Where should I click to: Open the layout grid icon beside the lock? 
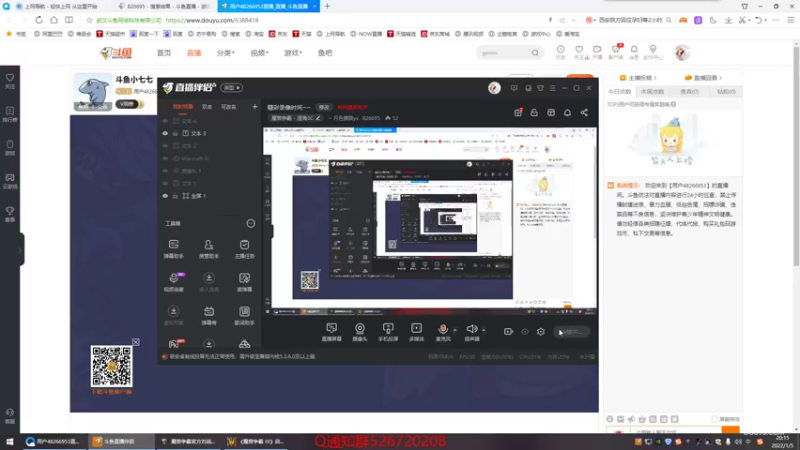(x=551, y=113)
